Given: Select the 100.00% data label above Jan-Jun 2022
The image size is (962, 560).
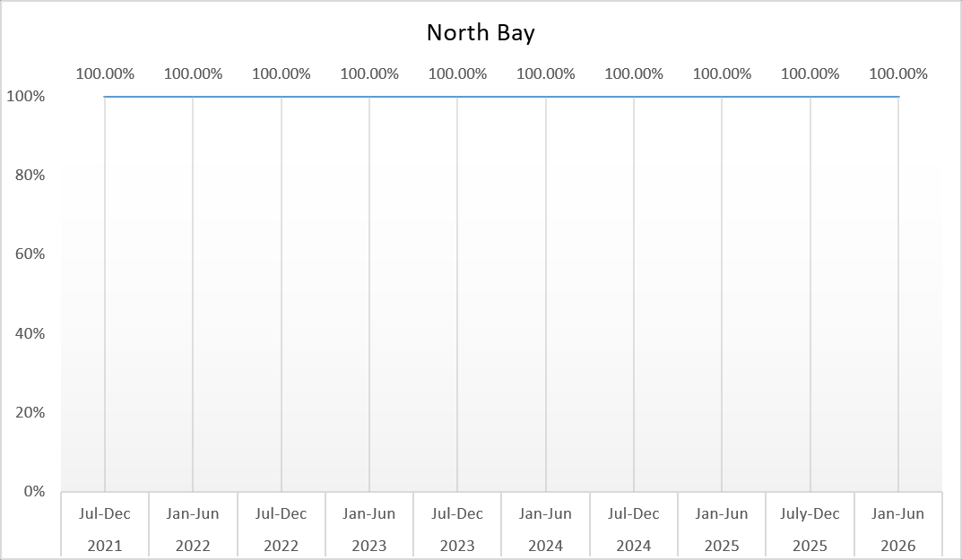Looking at the screenshot, I should pos(194,74).
